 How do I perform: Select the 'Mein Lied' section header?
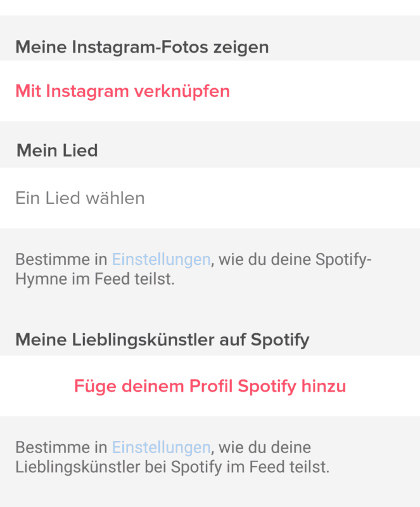(x=57, y=151)
